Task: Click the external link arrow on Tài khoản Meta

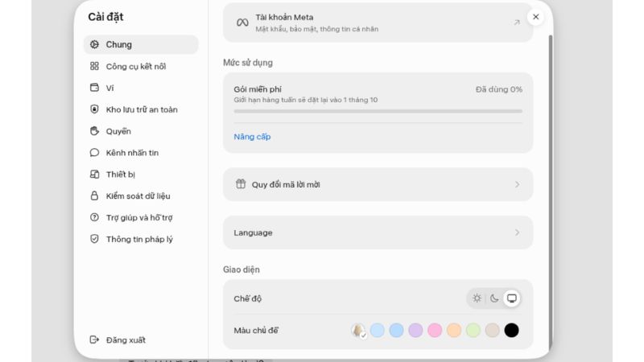Action: click(517, 23)
